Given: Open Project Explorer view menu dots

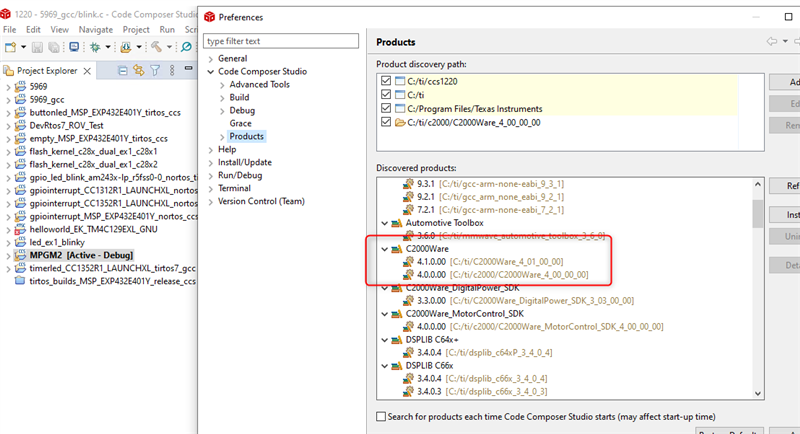Looking at the screenshot, I should pos(172,70).
